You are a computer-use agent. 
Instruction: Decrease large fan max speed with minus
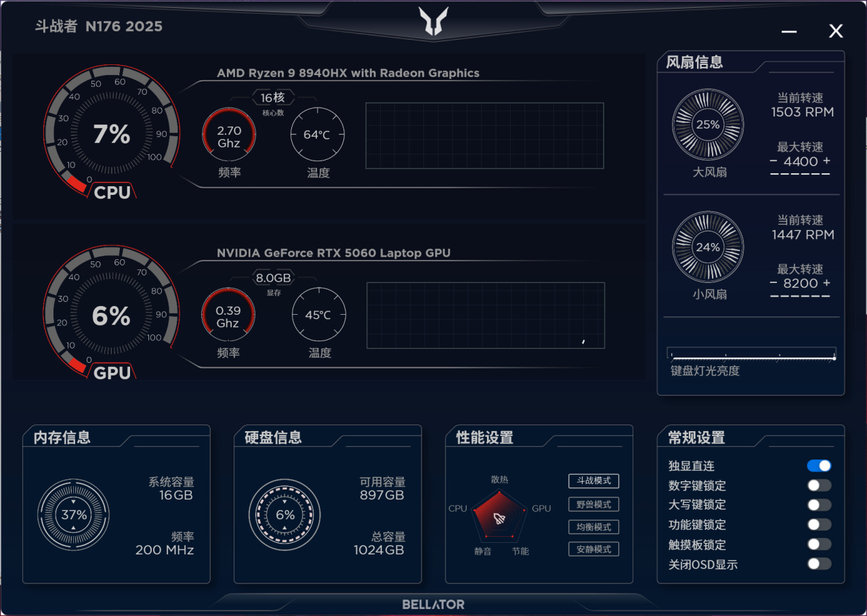click(774, 162)
